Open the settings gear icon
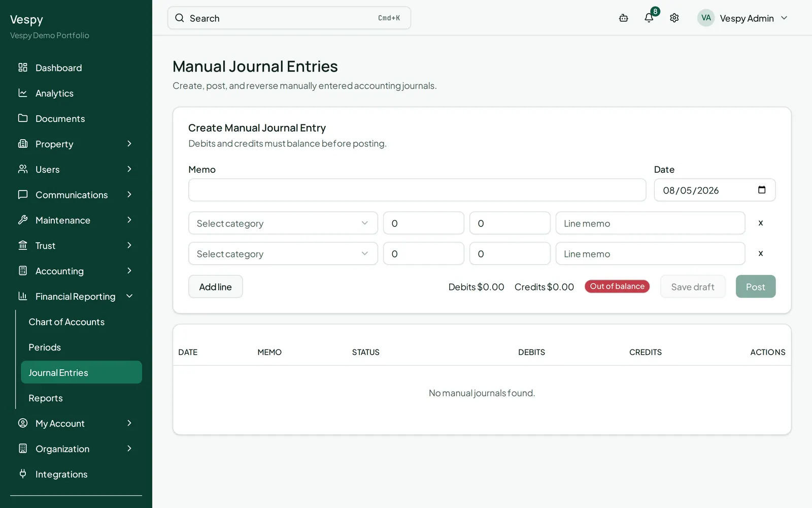The width and height of the screenshot is (812, 508). pos(674,18)
